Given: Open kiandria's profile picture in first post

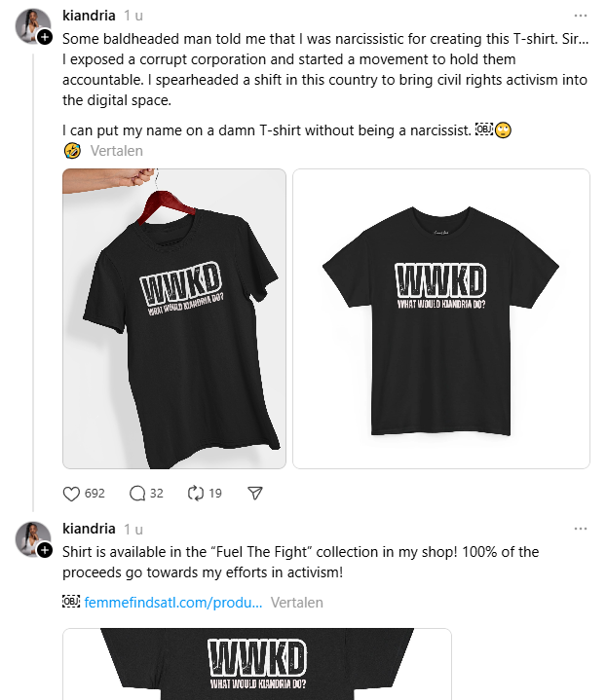Looking at the screenshot, I should [x=32, y=25].
